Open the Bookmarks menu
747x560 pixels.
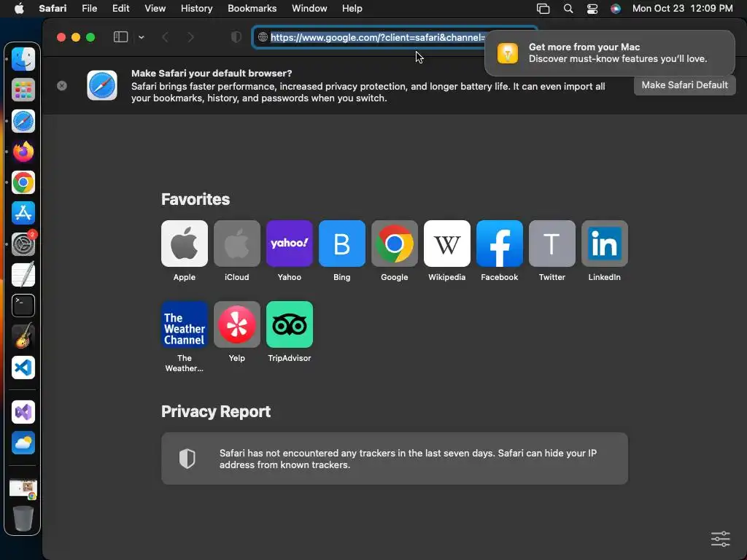tap(252, 9)
